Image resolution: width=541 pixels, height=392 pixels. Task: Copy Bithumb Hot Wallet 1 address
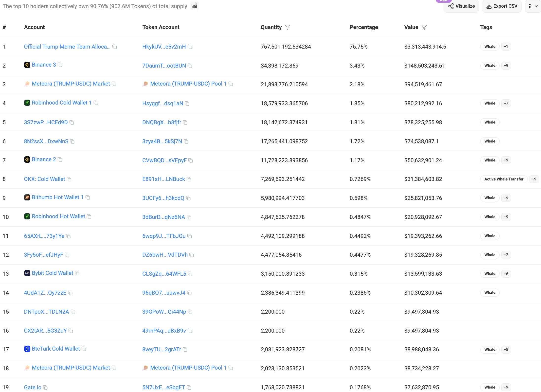88,197
